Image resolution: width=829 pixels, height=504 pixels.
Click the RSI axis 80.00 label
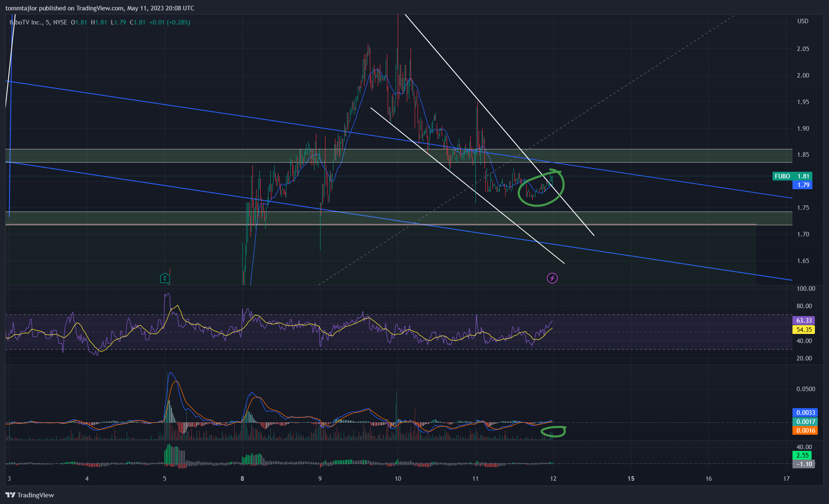[804, 306]
